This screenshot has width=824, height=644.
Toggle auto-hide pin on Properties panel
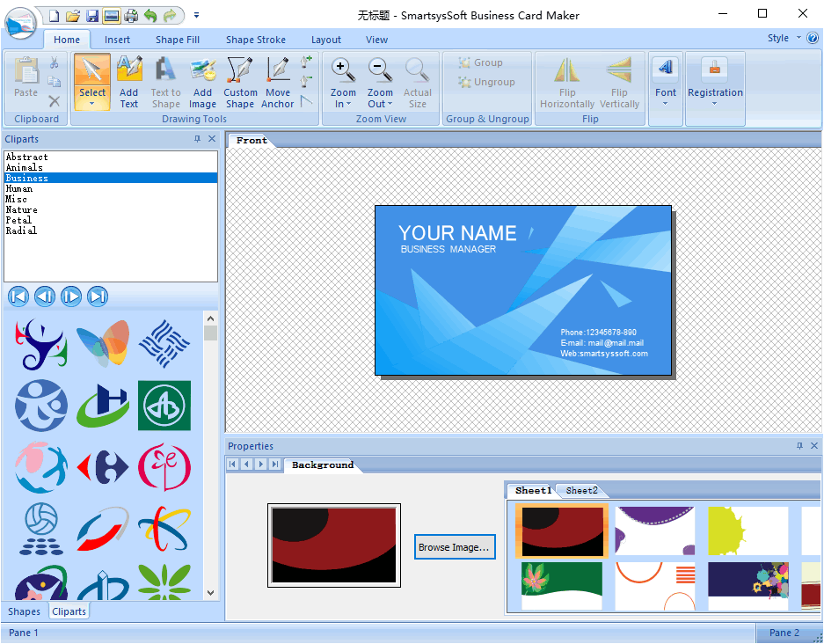799,446
